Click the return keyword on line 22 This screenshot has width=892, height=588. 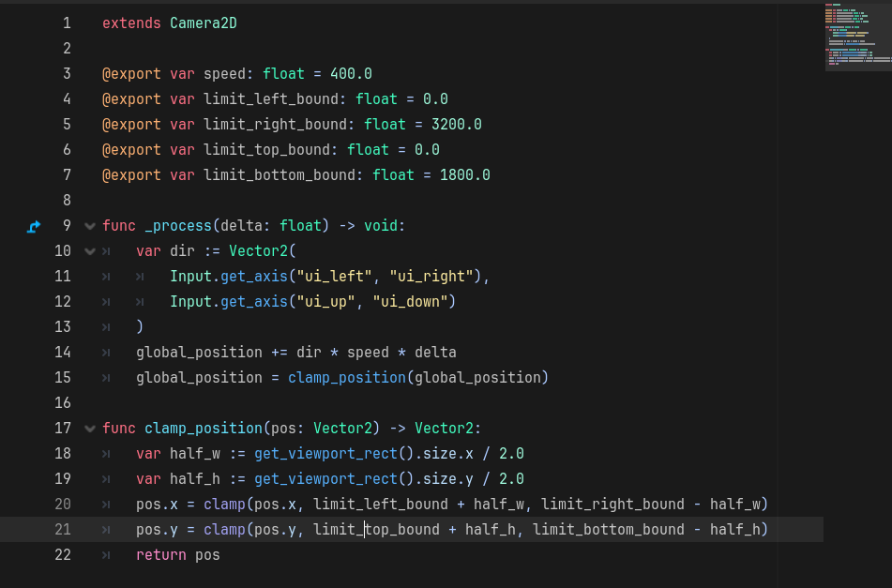coord(160,555)
